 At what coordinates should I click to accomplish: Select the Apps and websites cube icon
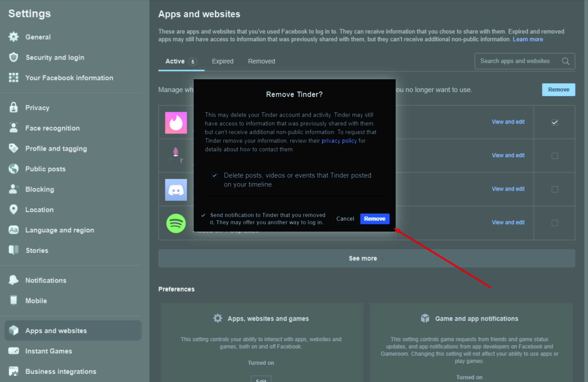coord(14,330)
